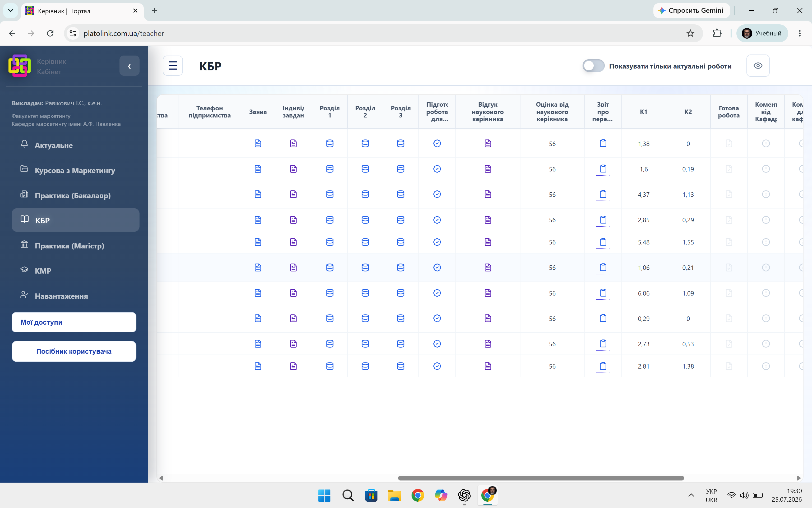The height and width of the screenshot is (508, 812).
Task: Open individual task icon in row with K1 2,81
Action: click(293, 366)
